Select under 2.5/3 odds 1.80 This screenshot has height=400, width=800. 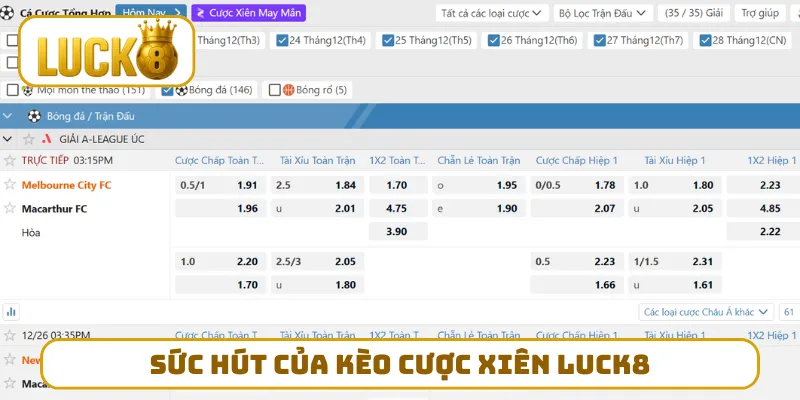317,285
